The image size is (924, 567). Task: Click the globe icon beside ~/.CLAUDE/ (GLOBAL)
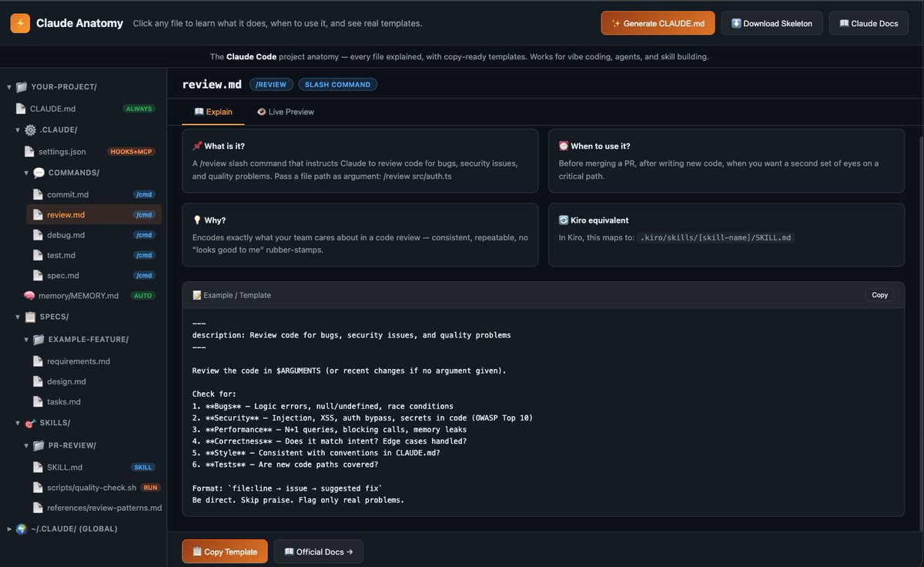[21, 529]
